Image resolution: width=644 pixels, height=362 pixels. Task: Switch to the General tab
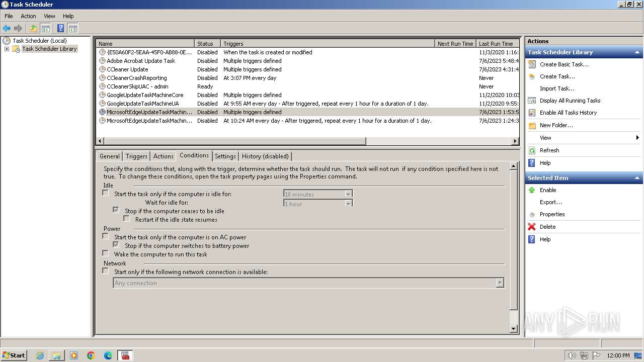coord(110,156)
